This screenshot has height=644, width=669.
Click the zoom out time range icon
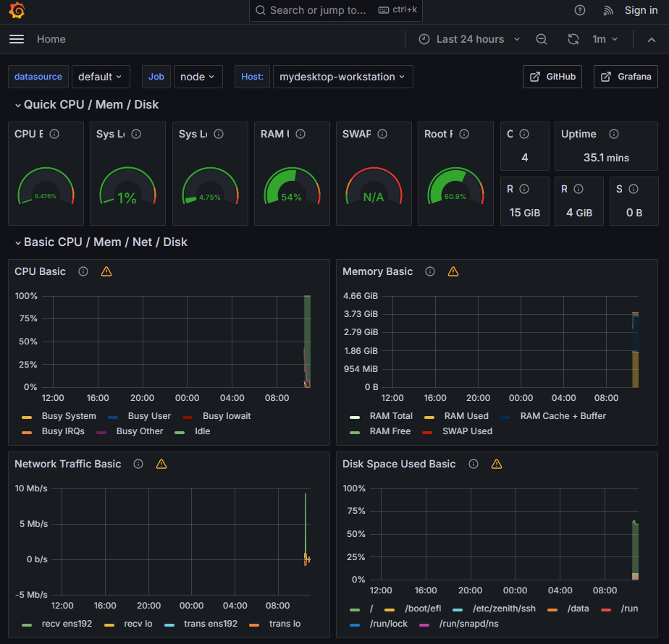[x=541, y=39]
